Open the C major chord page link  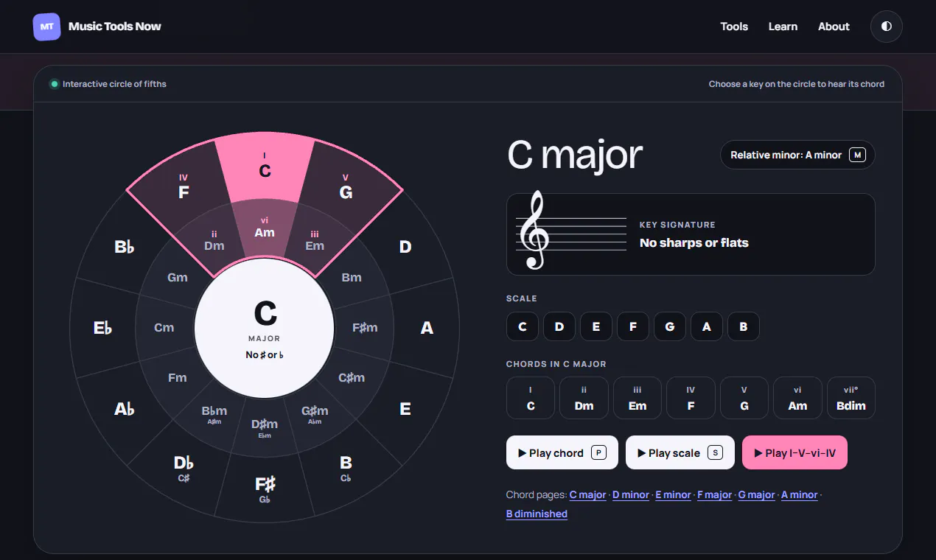pos(588,495)
